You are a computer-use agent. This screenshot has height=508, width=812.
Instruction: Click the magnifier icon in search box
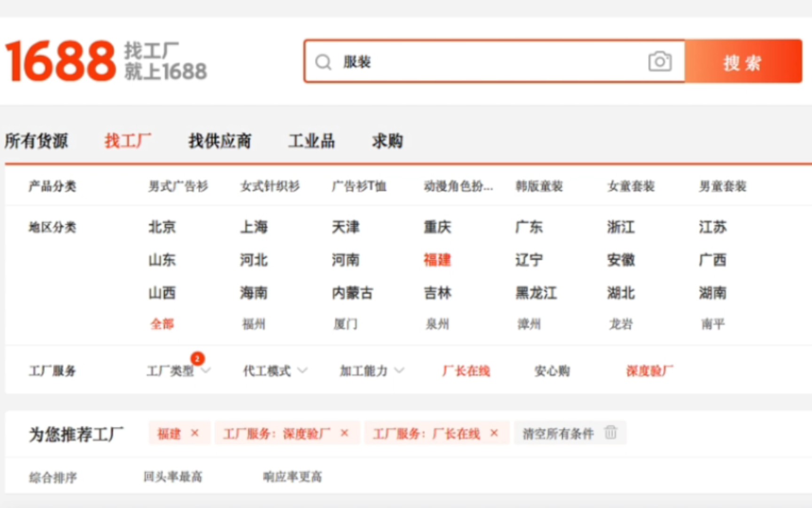click(x=323, y=62)
